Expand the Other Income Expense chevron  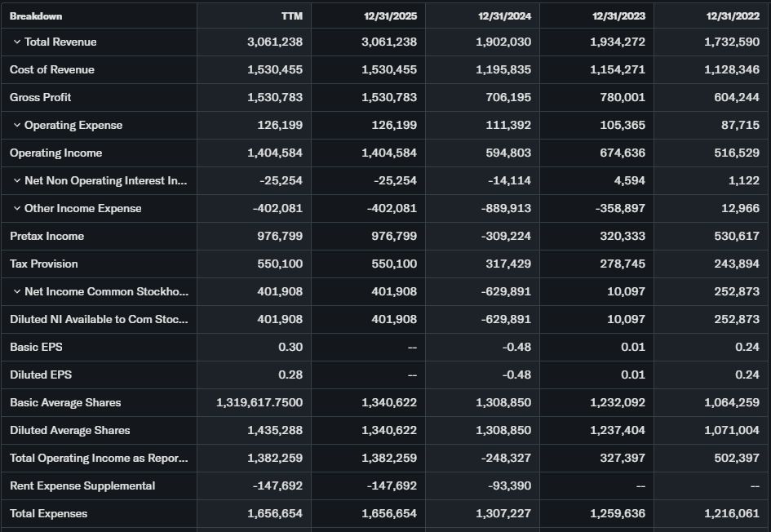click(x=17, y=209)
